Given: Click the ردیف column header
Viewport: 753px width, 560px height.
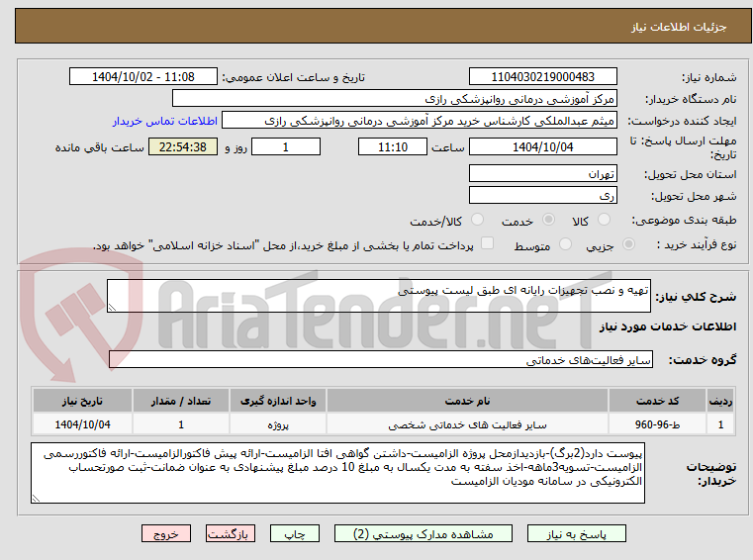Looking at the screenshot, I should [x=720, y=401].
